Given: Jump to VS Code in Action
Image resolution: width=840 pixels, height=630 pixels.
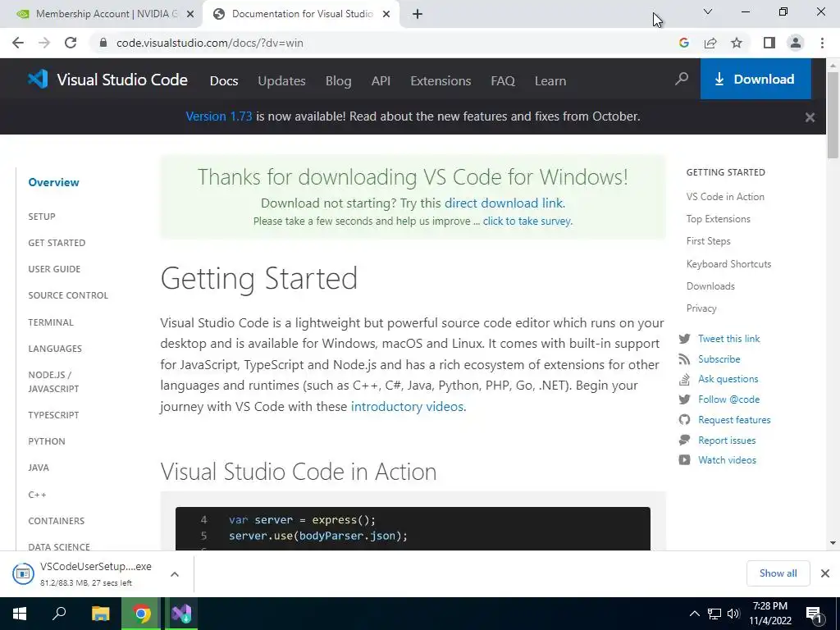Looking at the screenshot, I should (x=725, y=197).
